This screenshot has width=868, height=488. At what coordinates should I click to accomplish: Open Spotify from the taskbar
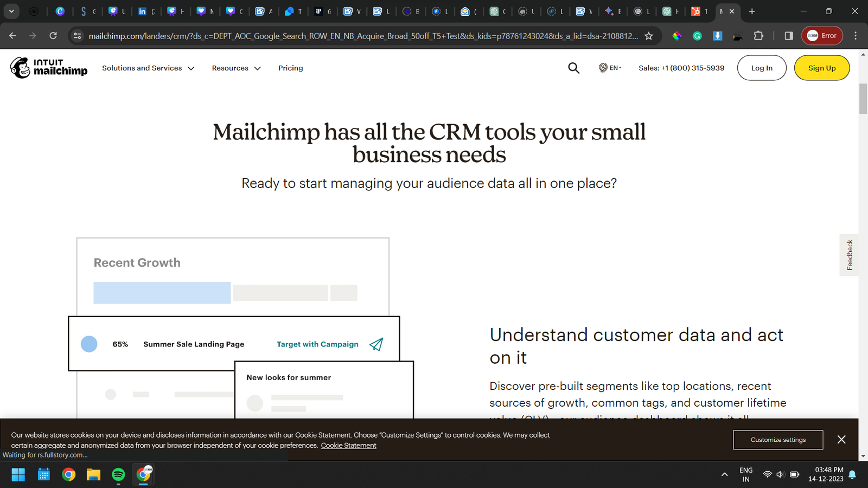(118, 475)
